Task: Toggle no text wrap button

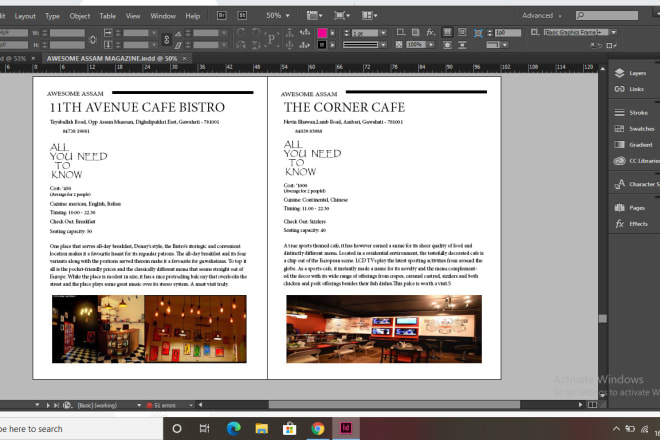Action: tap(447, 32)
